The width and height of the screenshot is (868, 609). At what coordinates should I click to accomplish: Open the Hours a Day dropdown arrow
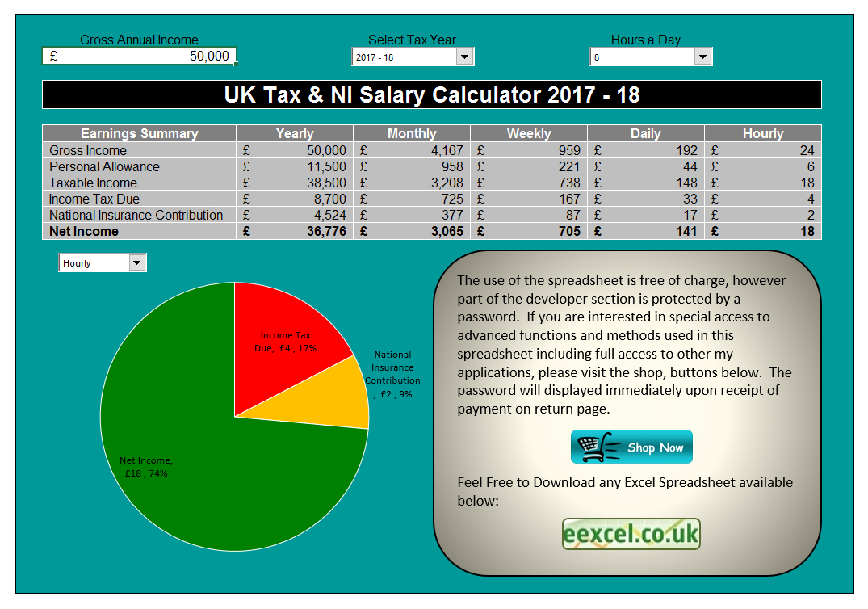point(702,57)
